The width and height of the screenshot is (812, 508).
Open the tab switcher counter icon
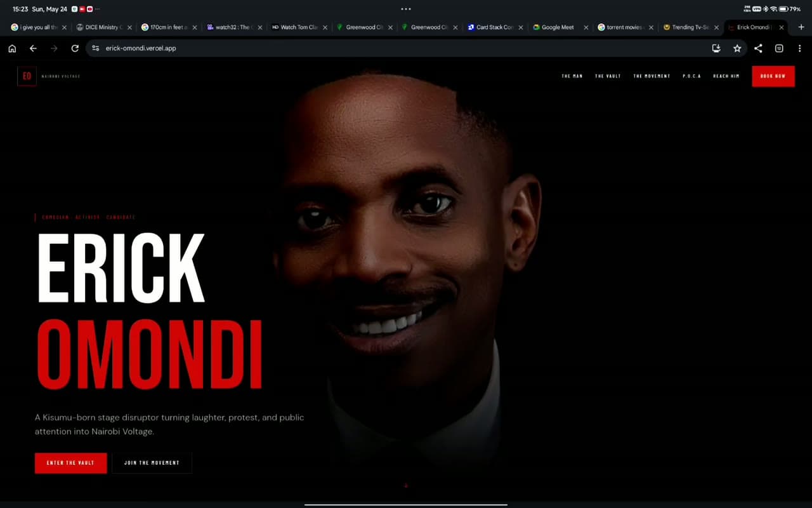pos(779,48)
